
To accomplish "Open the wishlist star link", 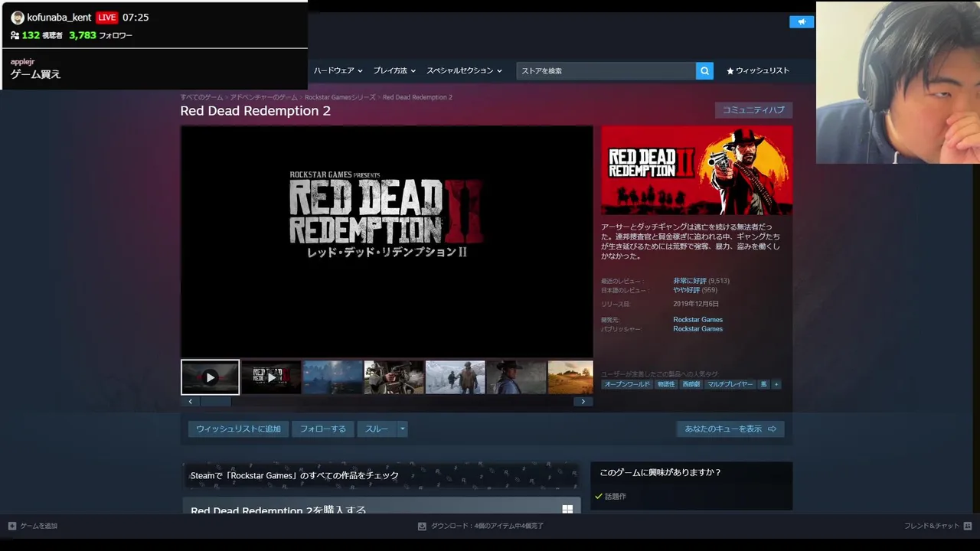I will 758,70.
